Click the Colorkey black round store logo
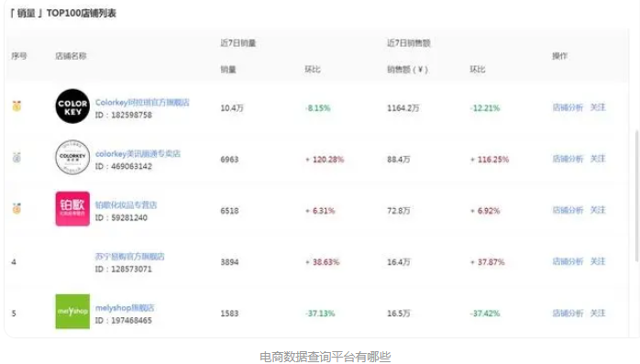Screen dimensions: 640x364 72,106
